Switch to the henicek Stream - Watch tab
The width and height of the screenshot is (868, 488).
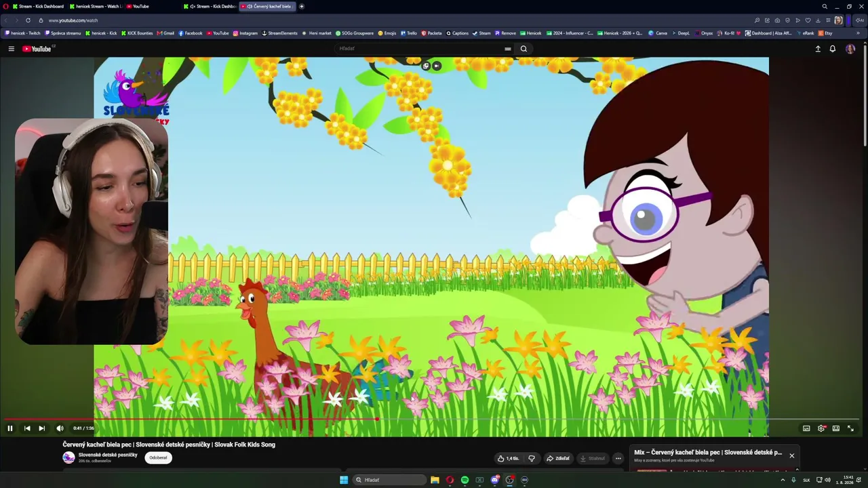pyautogui.click(x=95, y=6)
